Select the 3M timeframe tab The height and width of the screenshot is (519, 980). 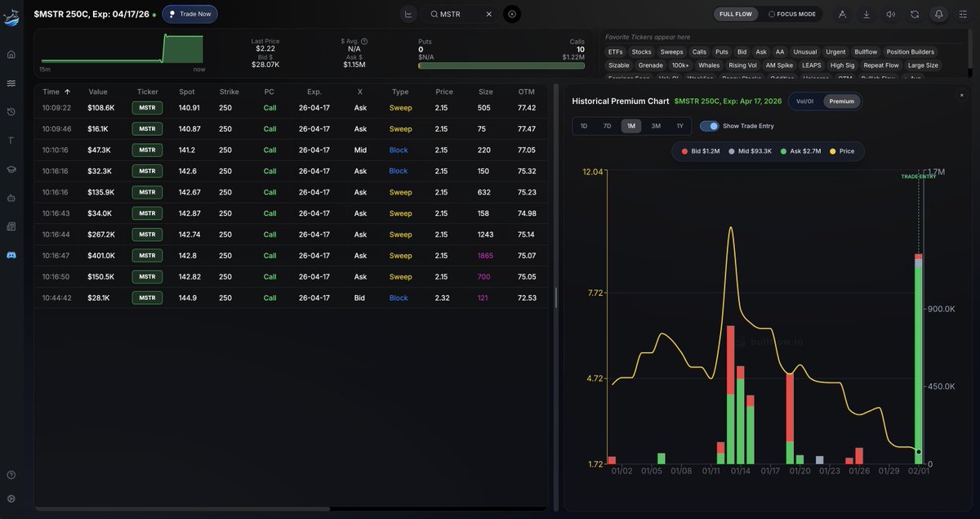point(656,126)
